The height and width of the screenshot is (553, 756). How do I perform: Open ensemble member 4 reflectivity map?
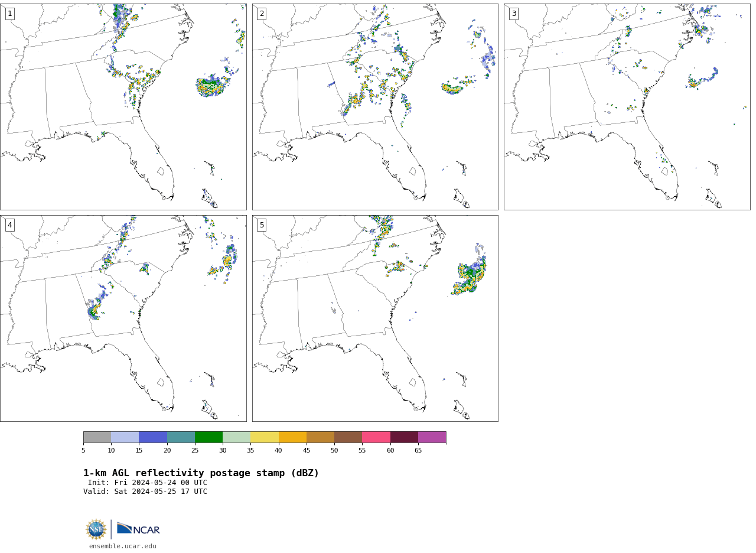click(123, 318)
